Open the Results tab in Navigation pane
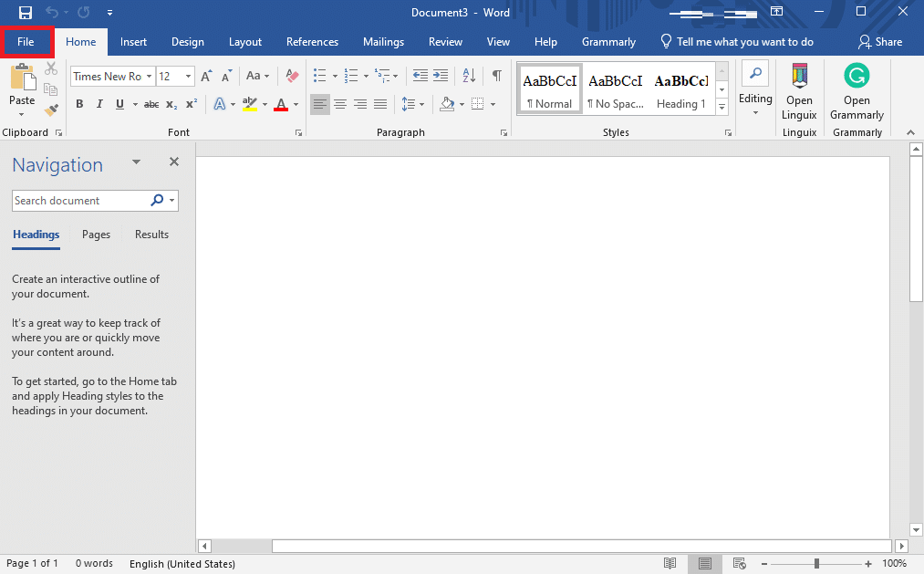Screen dimensions: 924x574 tap(151, 235)
